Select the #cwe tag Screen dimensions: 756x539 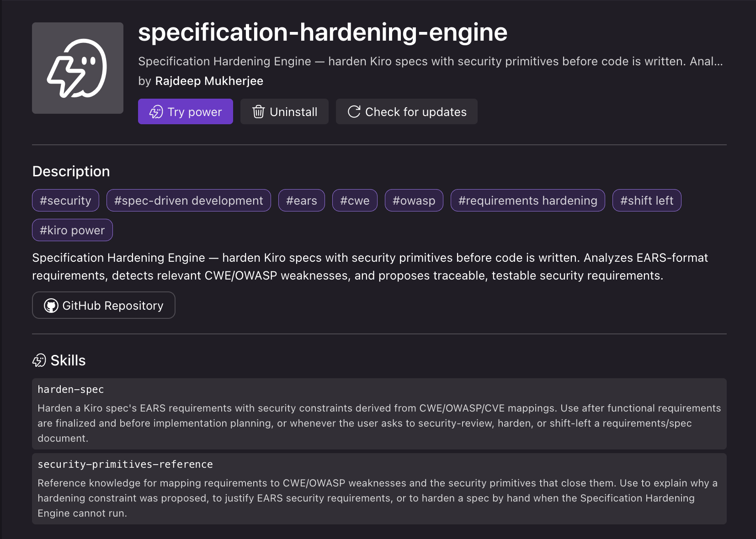pyautogui.click(x=355, y=201)
